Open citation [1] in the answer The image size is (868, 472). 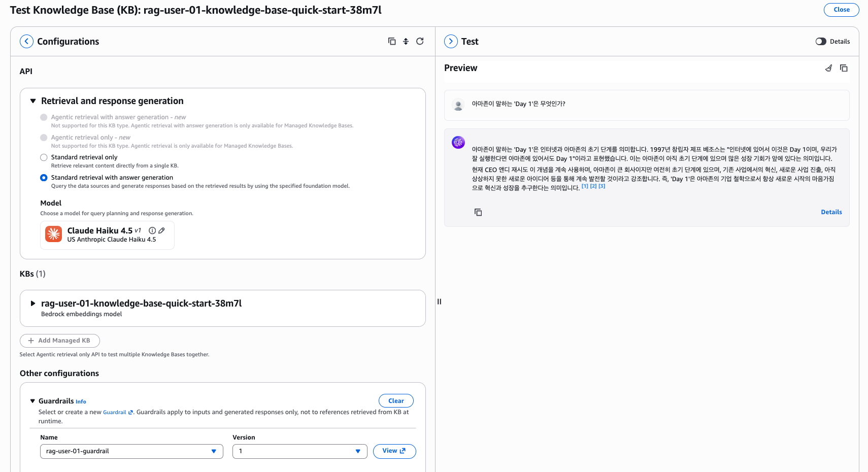tap(585, 186)
